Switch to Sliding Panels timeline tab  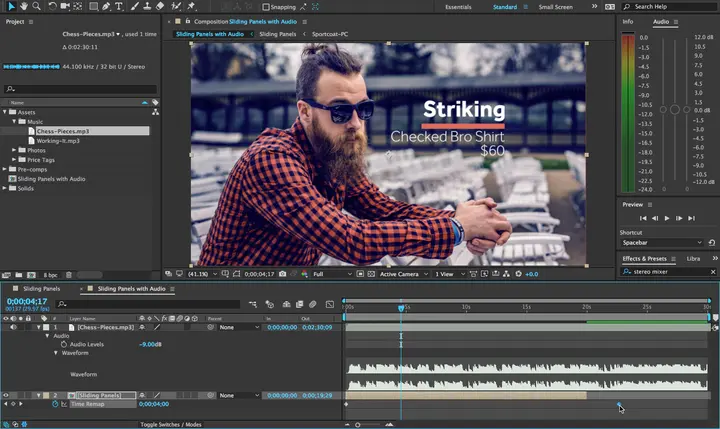click(41, 288)
